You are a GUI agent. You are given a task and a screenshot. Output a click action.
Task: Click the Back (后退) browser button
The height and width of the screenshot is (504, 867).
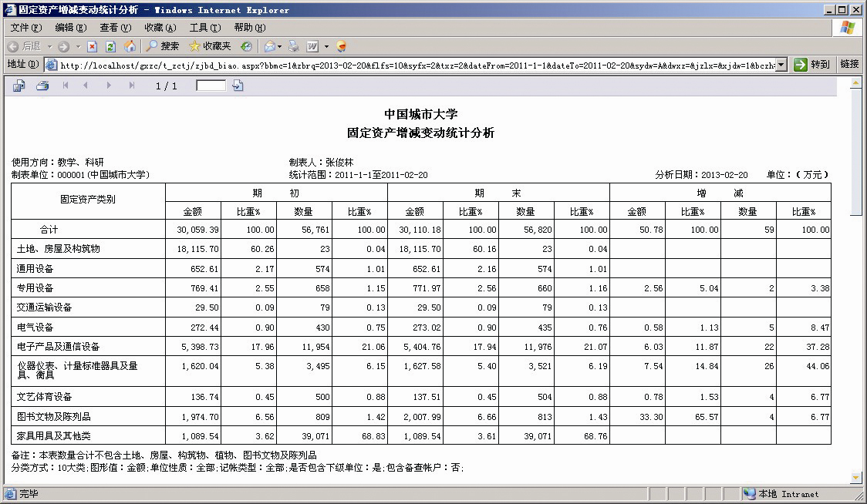(24, 46)
